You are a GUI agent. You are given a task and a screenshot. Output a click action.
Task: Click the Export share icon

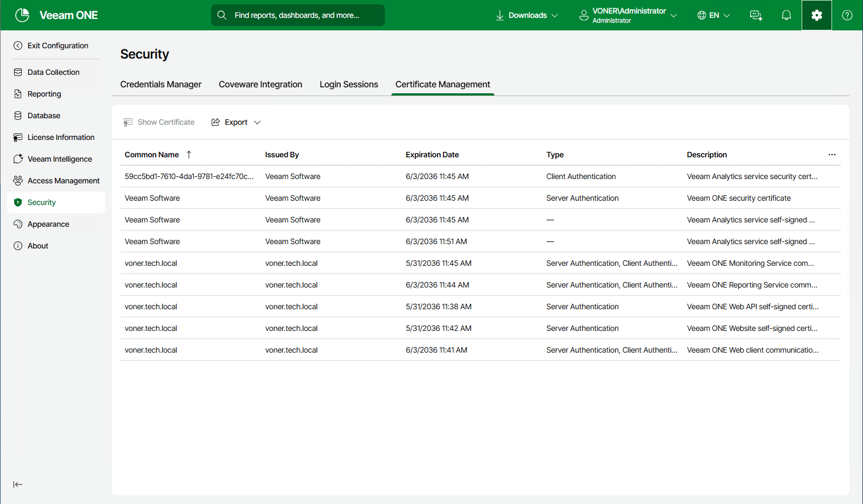215,122
